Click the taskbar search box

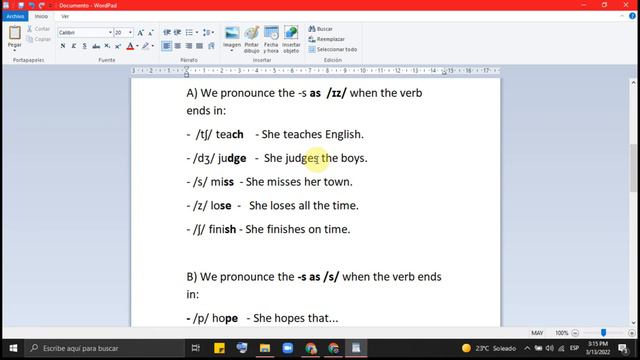point(104,348)
